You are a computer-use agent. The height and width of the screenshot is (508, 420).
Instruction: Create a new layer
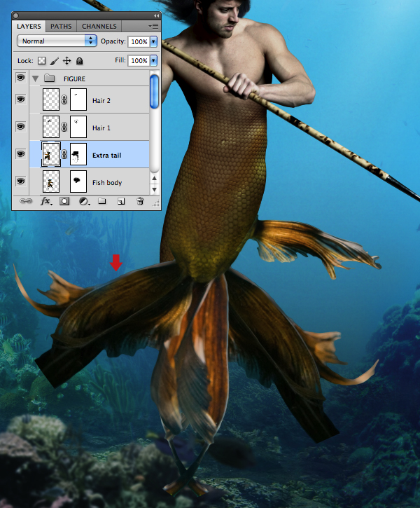click(x=121, y=202)
